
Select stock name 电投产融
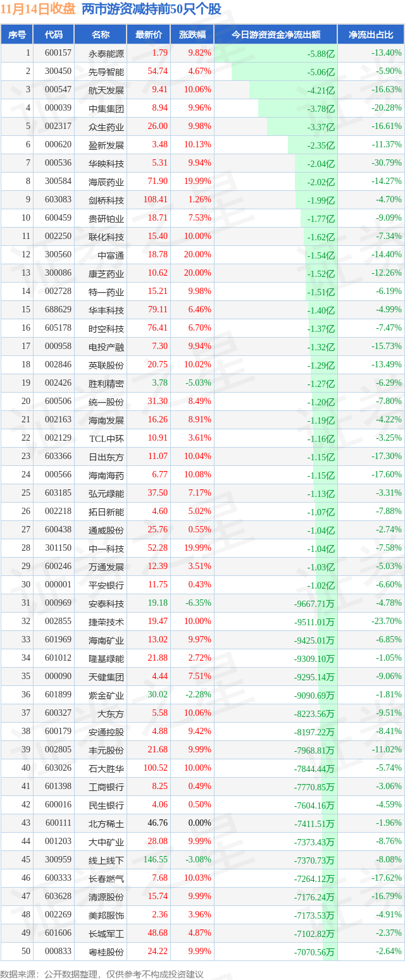(106, 346)
